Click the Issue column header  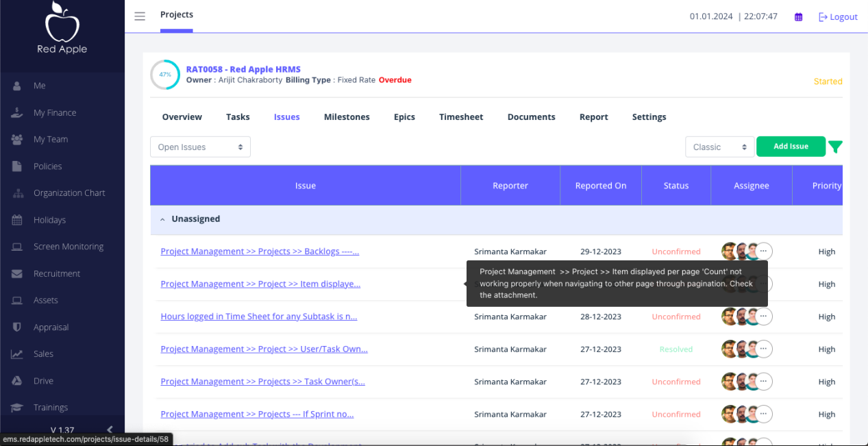[x=306, y=186]
